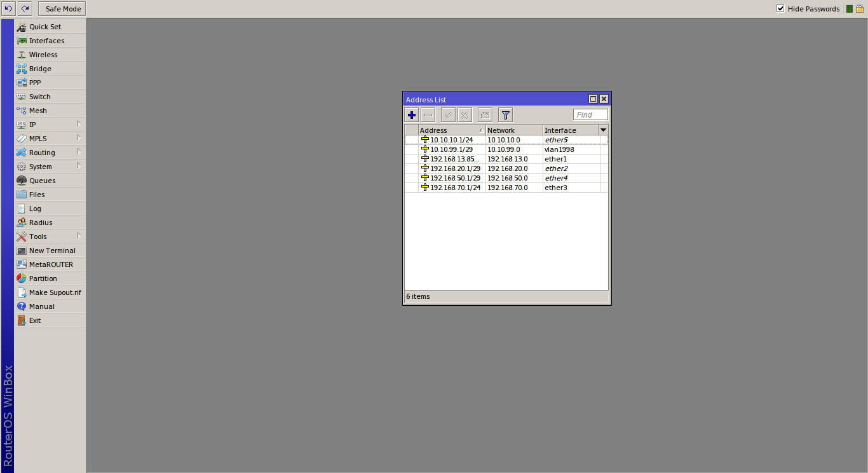Click the Tools icon in sidebar
This screenshot has width=868, height=473.
tap(22, 236)
